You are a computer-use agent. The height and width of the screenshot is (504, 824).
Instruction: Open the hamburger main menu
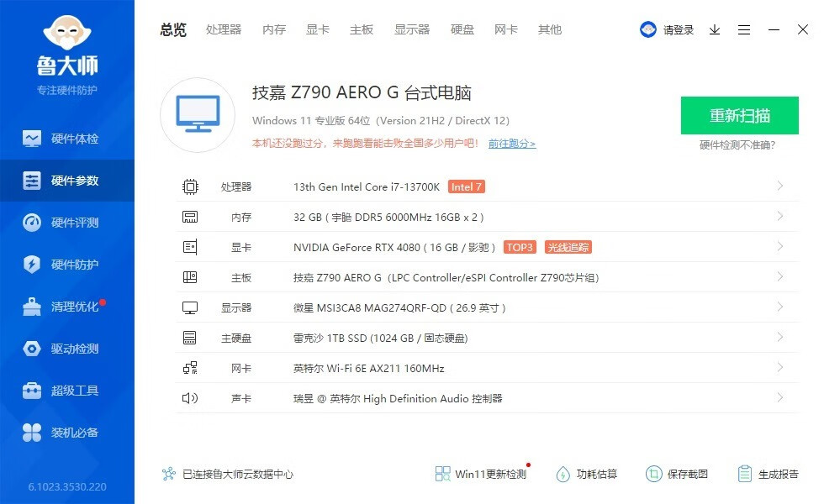pyautogui.click(x=744, y=29)
